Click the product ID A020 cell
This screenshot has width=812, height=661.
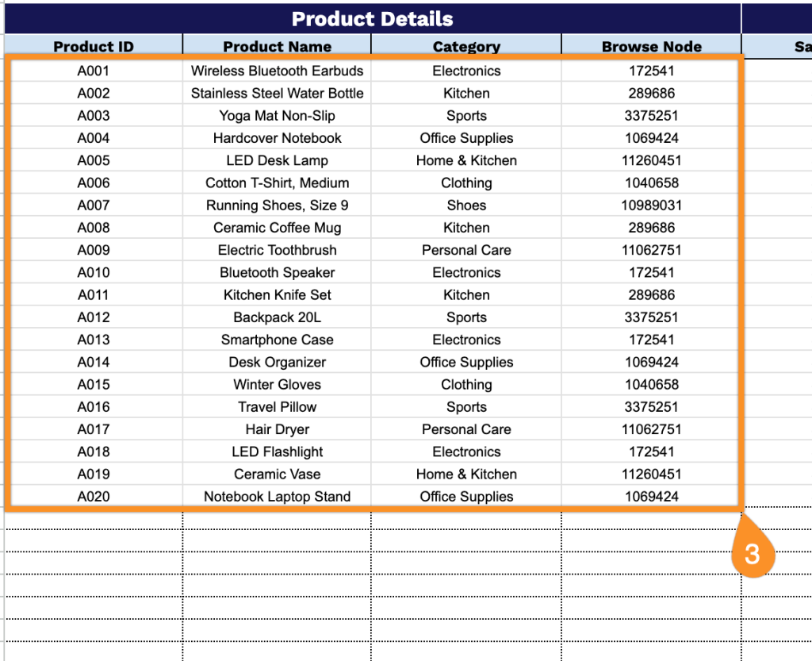coord(94,497)
